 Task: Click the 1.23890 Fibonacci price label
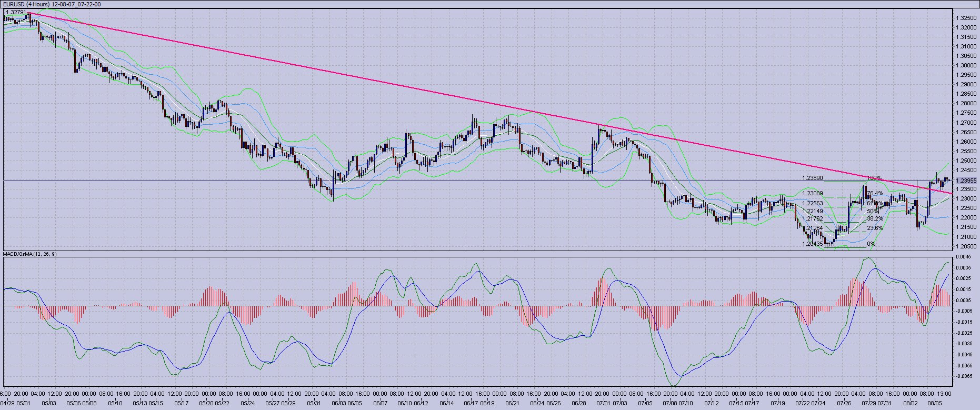pos(812,178)
